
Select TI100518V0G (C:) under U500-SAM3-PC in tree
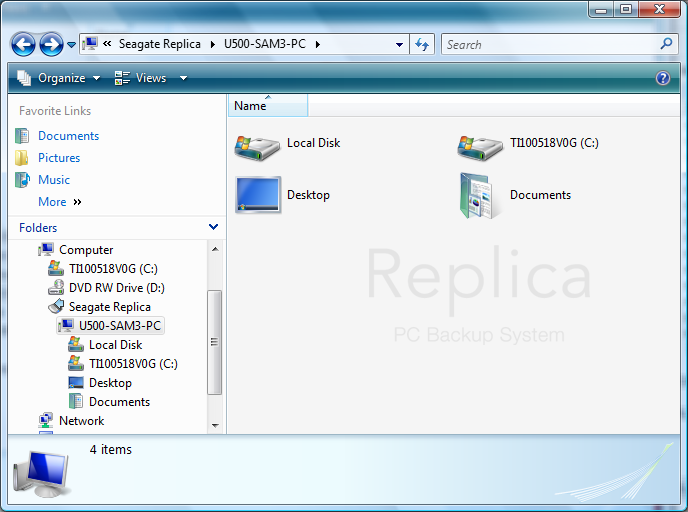coord(133,364)
